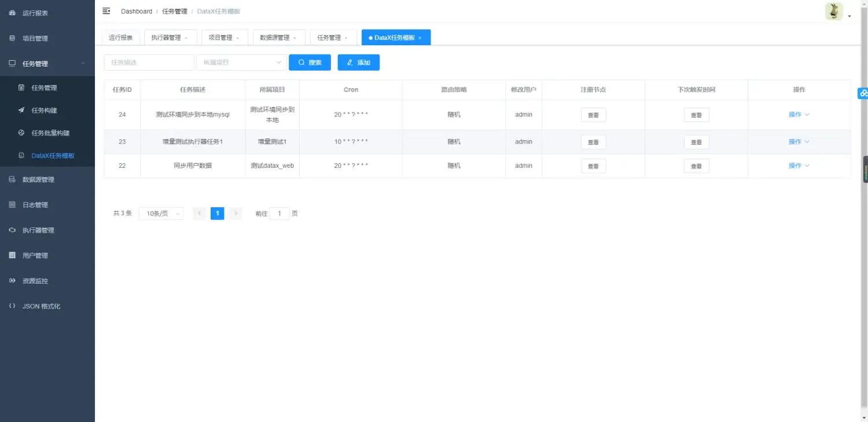
Task: Switch to the 数据源管理 tab
Action: pyautogui.click(x=275, y=37)
